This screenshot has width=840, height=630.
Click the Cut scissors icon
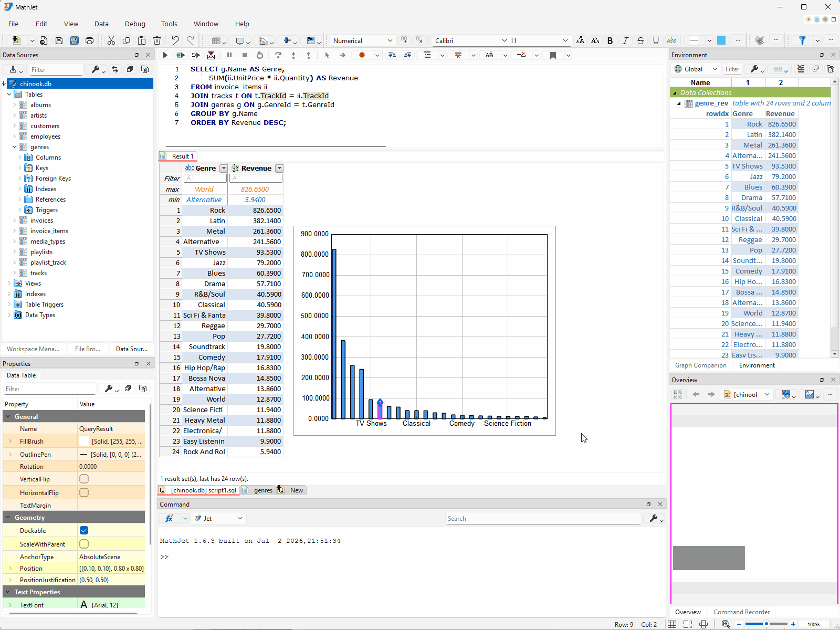point(111,40)
